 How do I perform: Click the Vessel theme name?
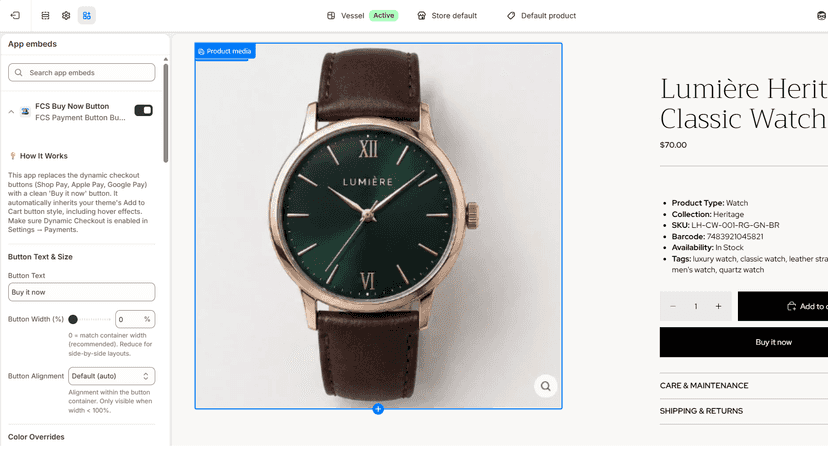352,16
